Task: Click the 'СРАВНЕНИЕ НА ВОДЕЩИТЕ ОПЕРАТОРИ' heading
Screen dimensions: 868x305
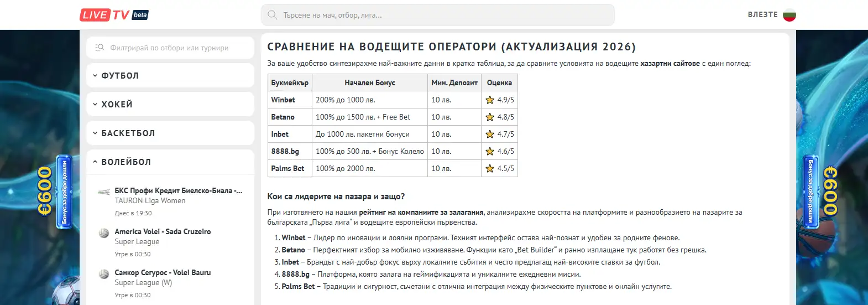Action: click(452, 47)
